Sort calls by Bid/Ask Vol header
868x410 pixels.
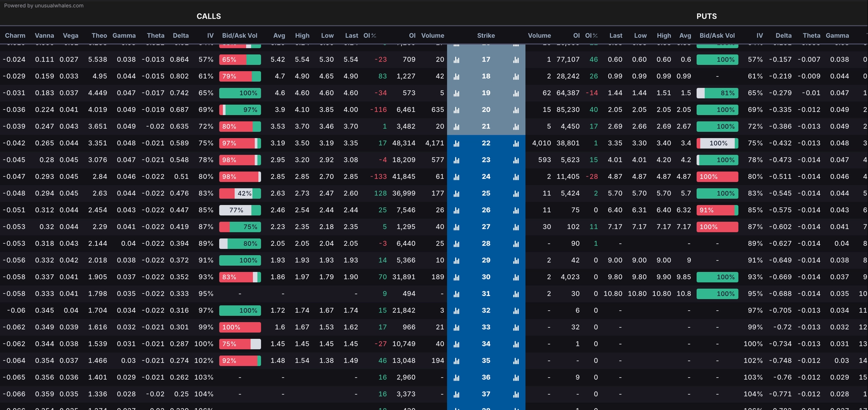point(240,36)
